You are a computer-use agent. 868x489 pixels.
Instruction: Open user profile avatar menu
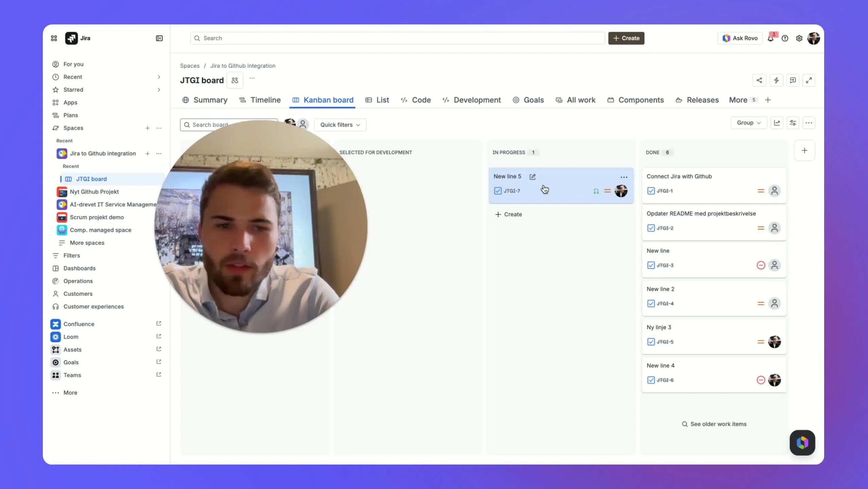click(x=814, y=38)
